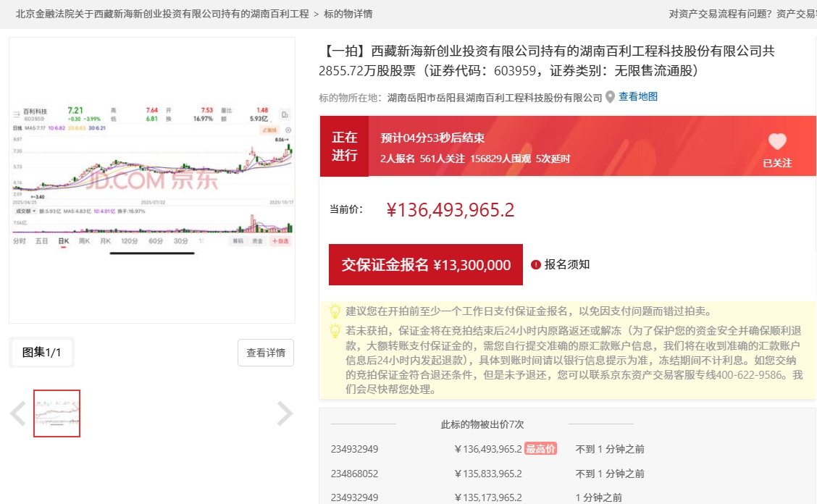The image size is (817, 504).
Task: Click heading 此标的物被出价7次
Action: pos(482,425)
